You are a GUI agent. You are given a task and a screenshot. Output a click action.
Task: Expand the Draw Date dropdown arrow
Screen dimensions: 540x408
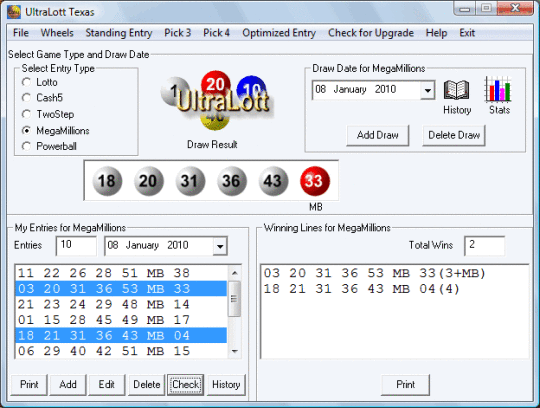pos(427,90)
